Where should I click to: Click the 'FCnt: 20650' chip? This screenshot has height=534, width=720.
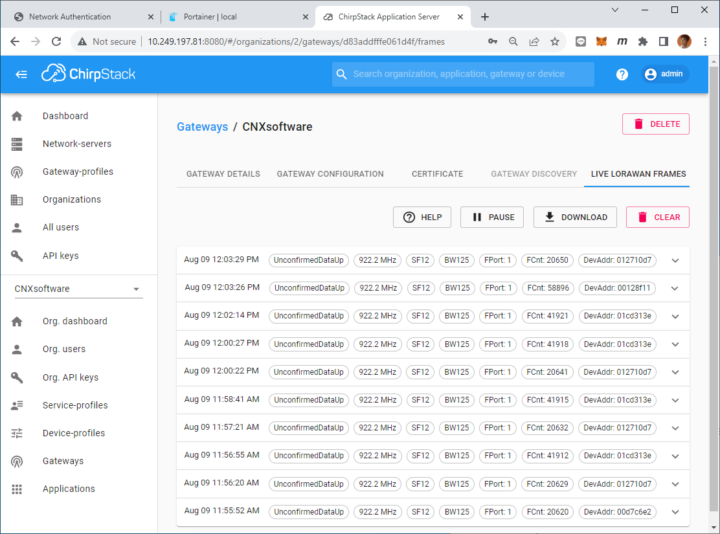[x=547, y=260]
